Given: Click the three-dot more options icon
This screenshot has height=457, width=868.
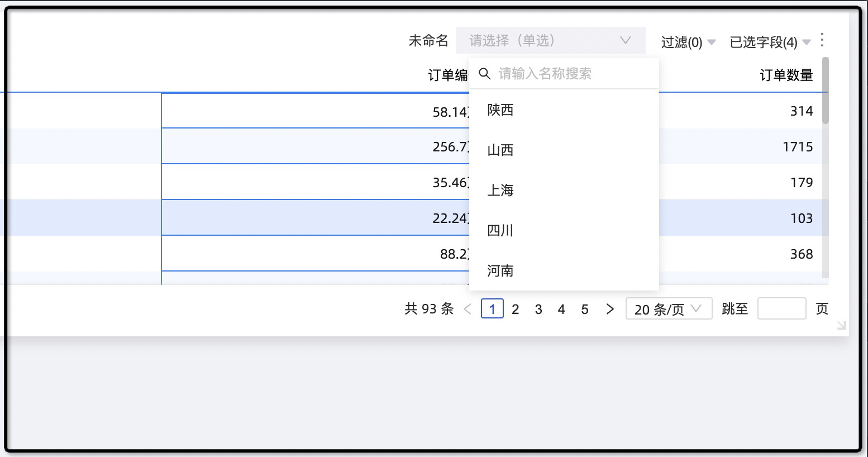Looking at the screenshot, I should coord(822,40).
